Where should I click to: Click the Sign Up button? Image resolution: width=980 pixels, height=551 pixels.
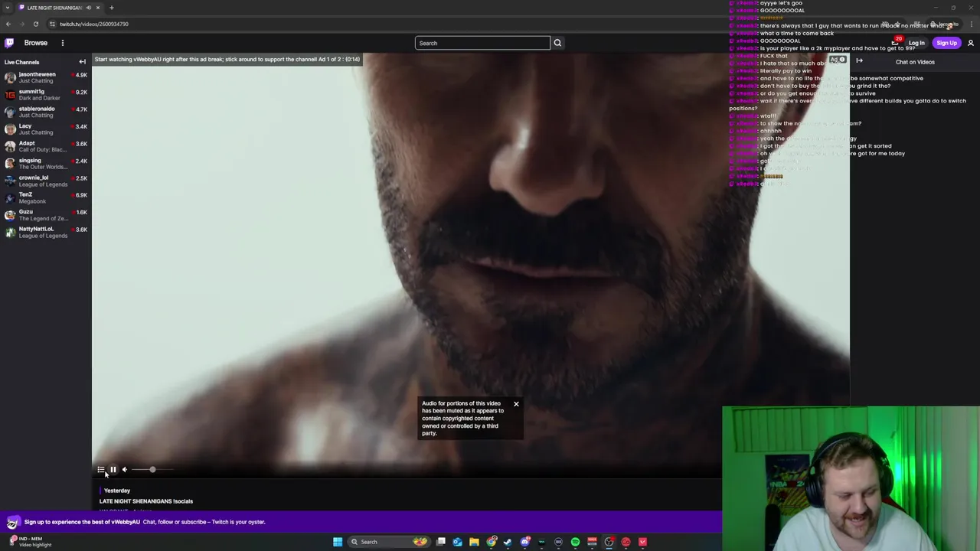(x=946, y=43)
